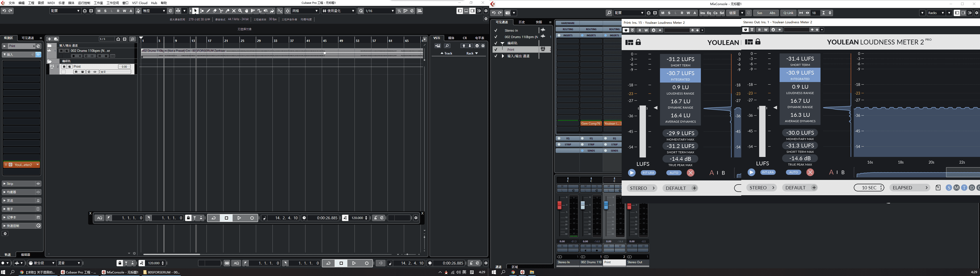Open the 1/16 quantize preset dropdown
Viewport: 980px width, 276px height.
(380, 11)
